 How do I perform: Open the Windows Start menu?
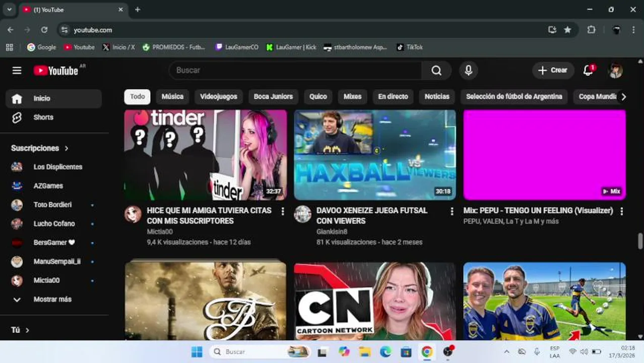pyautogui.click(x=197, y=351)
